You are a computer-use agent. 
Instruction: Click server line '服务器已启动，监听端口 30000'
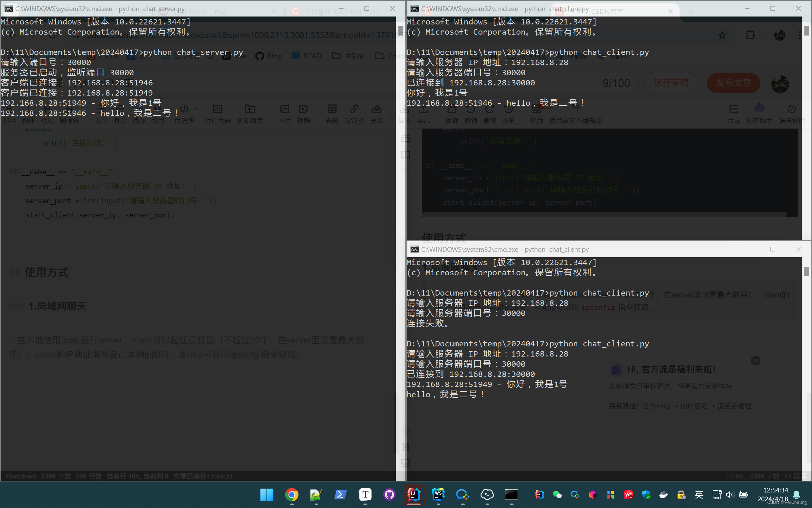(67, 73)
